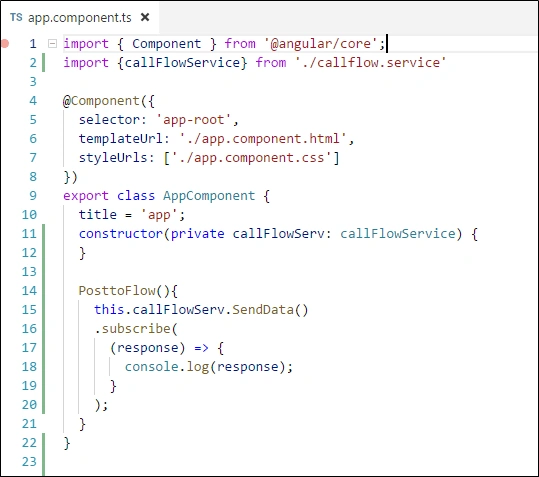Click the templateUrl property name
The height and width of the screenshot is (477, 539).
[120, 139]
